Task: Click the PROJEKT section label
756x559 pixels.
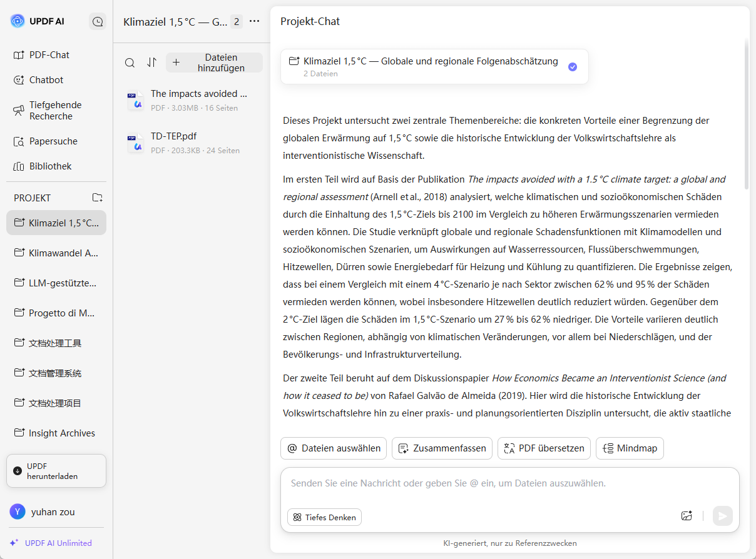Action: 33,198
